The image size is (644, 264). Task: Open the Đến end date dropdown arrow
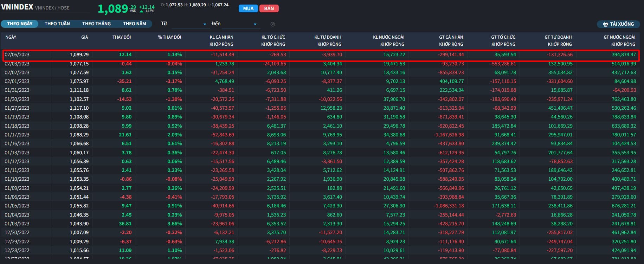255,24
